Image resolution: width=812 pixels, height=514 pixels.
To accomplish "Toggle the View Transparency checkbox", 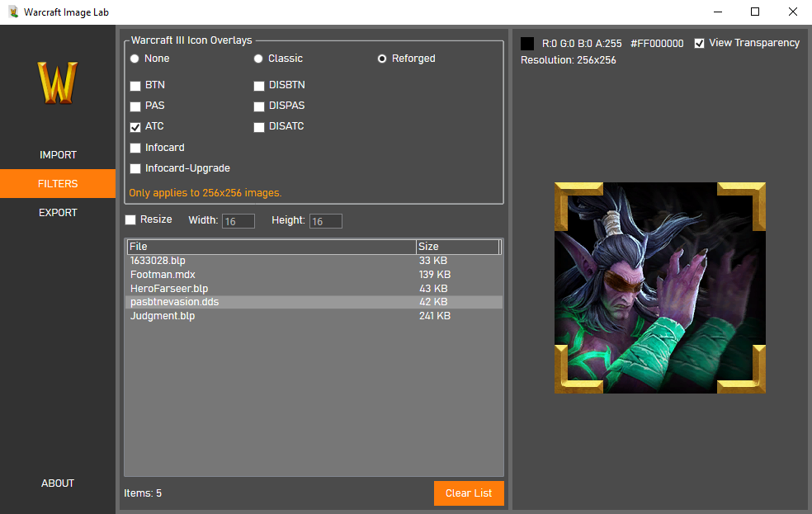I will pos(699,44).
